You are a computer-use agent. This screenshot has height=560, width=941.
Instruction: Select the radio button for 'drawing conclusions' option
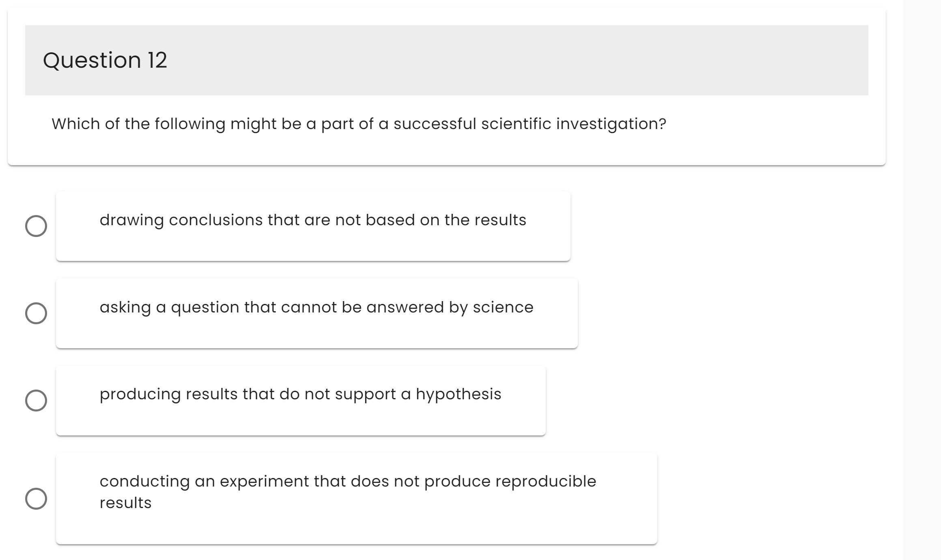(x=36, y=226)
